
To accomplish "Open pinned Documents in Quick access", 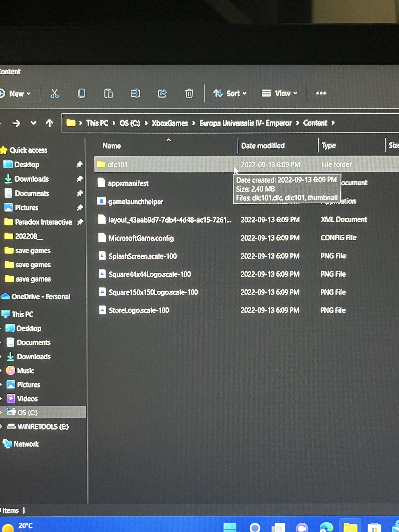I will click(32, 193).
